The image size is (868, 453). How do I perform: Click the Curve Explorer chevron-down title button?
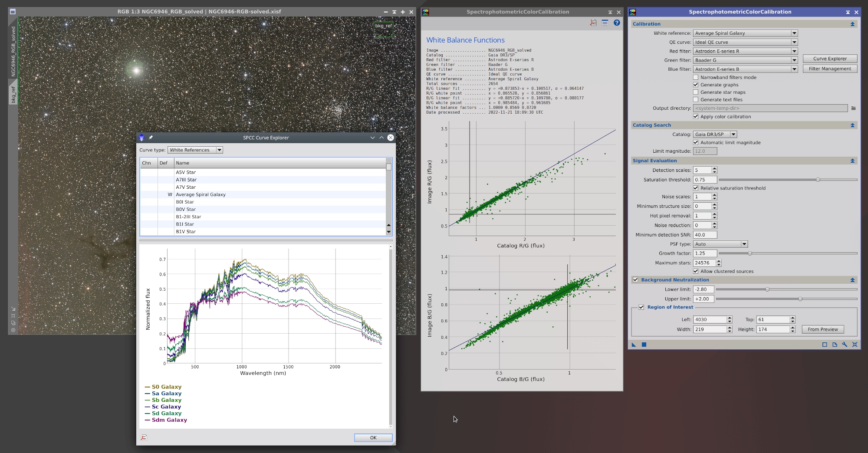point(372,138)
